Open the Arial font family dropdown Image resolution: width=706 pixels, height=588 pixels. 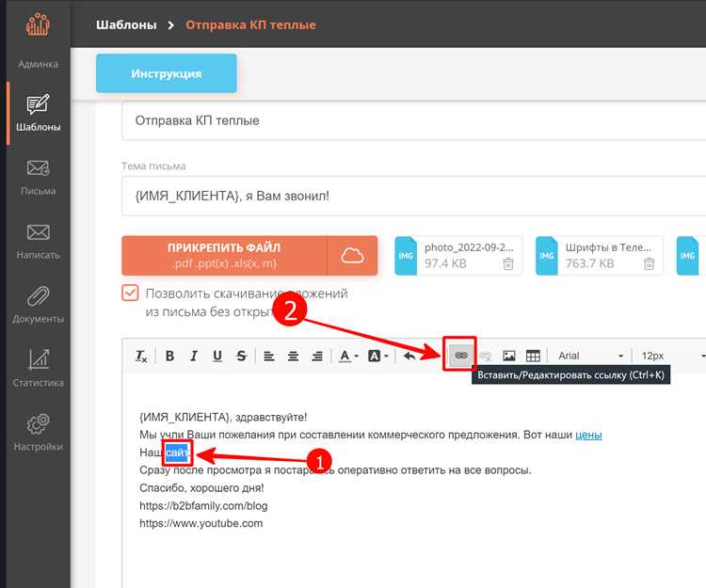click(x=590, y=356)
